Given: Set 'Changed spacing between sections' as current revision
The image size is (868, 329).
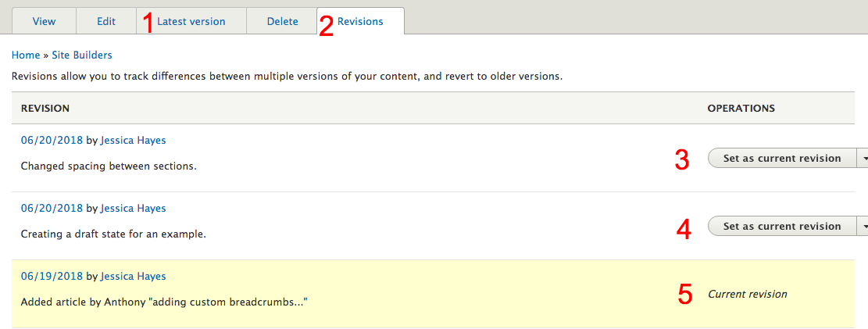Looking at the screenshot, I should [781, 158].
